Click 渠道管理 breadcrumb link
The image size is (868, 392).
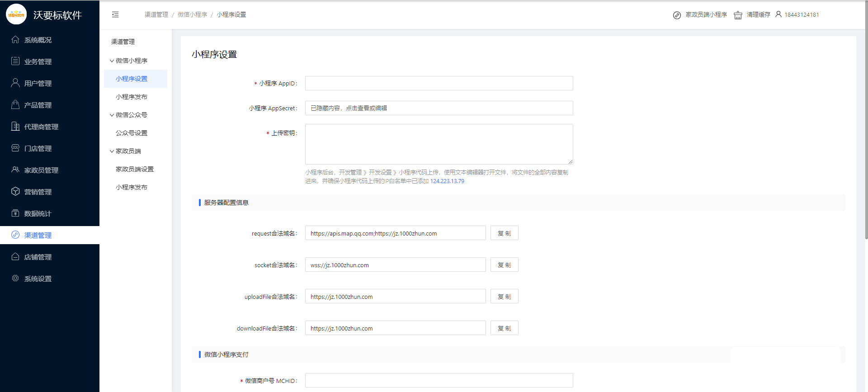[156, 14]
